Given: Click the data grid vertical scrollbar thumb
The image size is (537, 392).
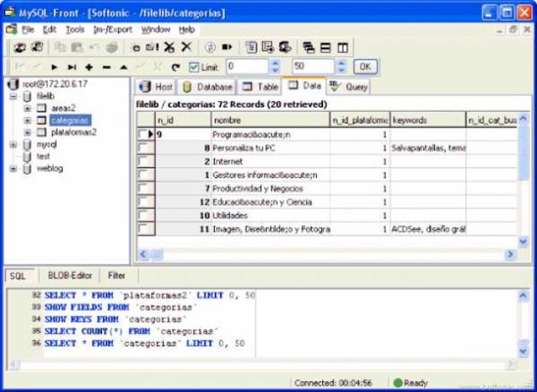Looking at the screenshot, I should (x=523, y=154).
